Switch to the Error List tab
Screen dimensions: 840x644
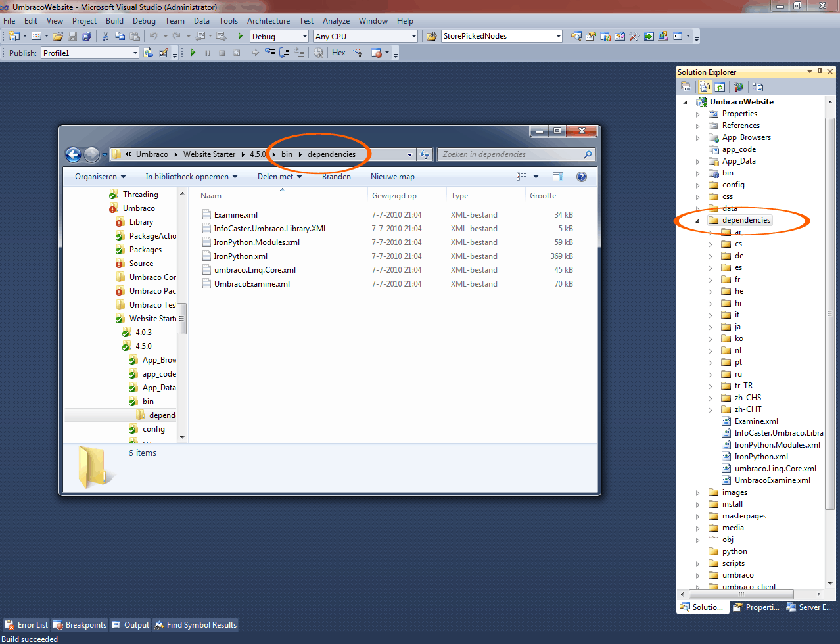pos(26,625)
